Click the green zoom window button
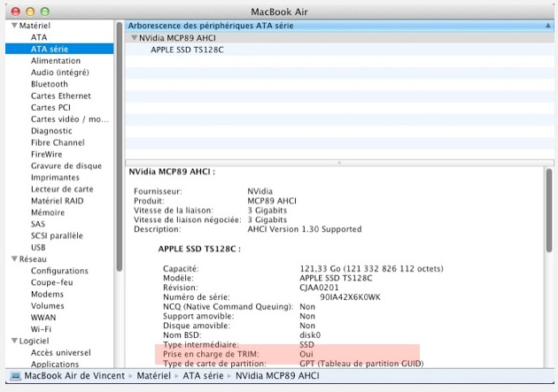The image size is (558, 392). point(45,12)
